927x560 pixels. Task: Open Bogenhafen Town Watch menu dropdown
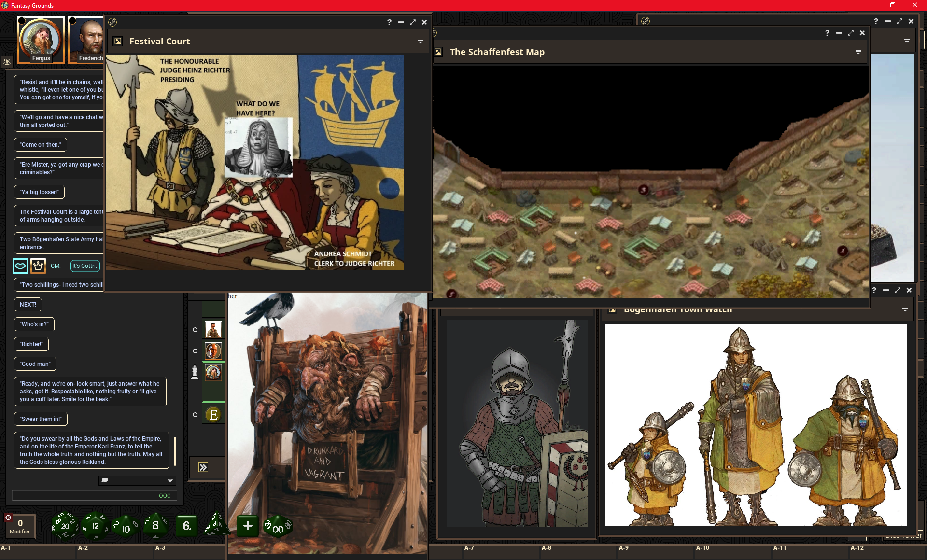(x=905, y=309)
